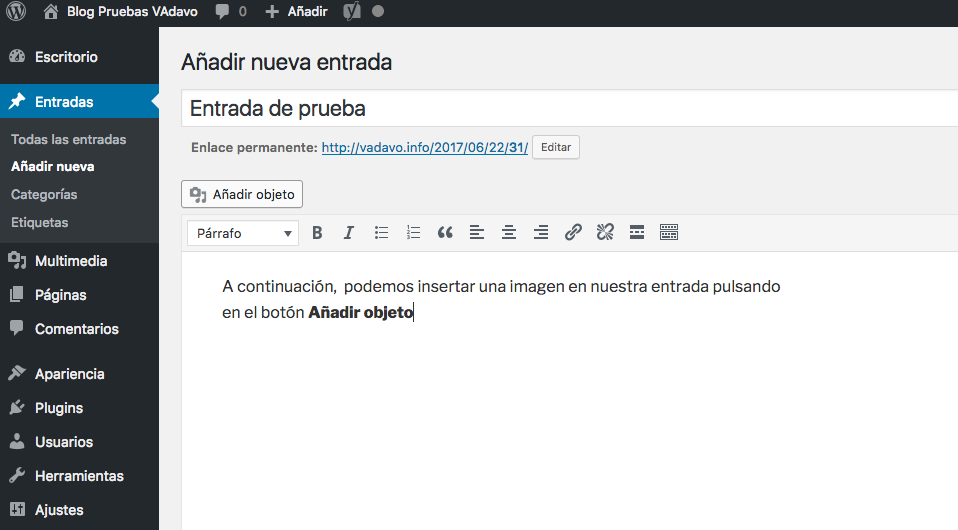Align text right
The height and width of the screenshot is (530, 958).
click(x=541, y=233)
